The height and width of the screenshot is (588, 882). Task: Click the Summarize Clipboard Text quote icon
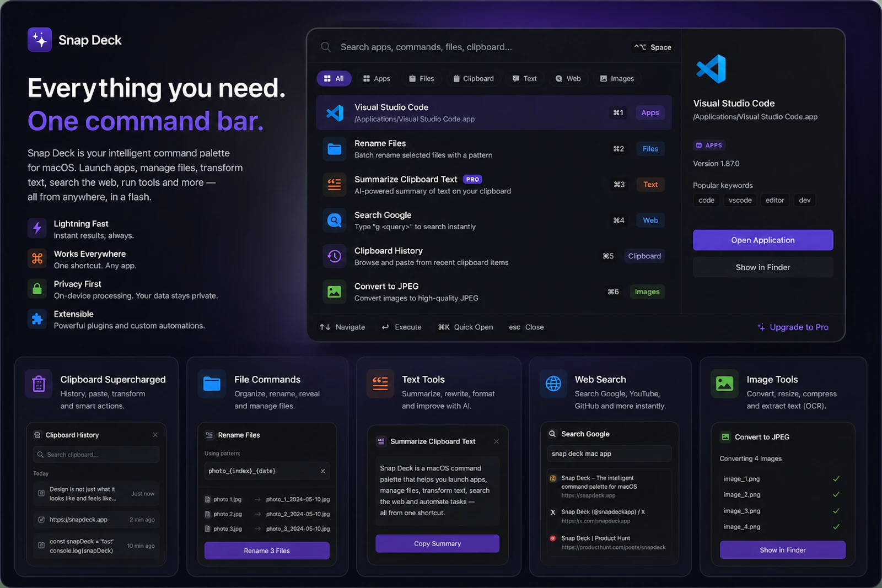pyautogui.click(x=335, y=185)
